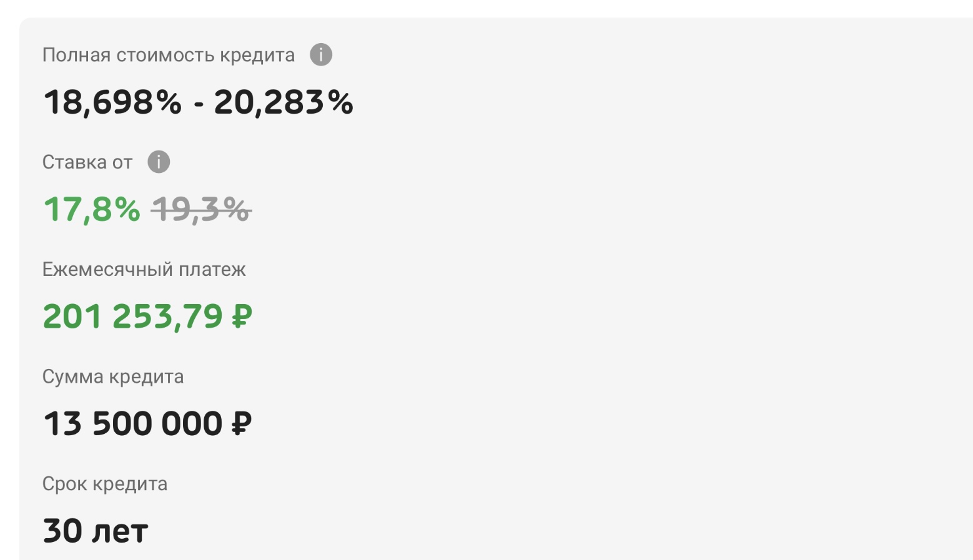Click the 20,283% maximum full cost figure

pyautogui.click(x=284, y=102)
